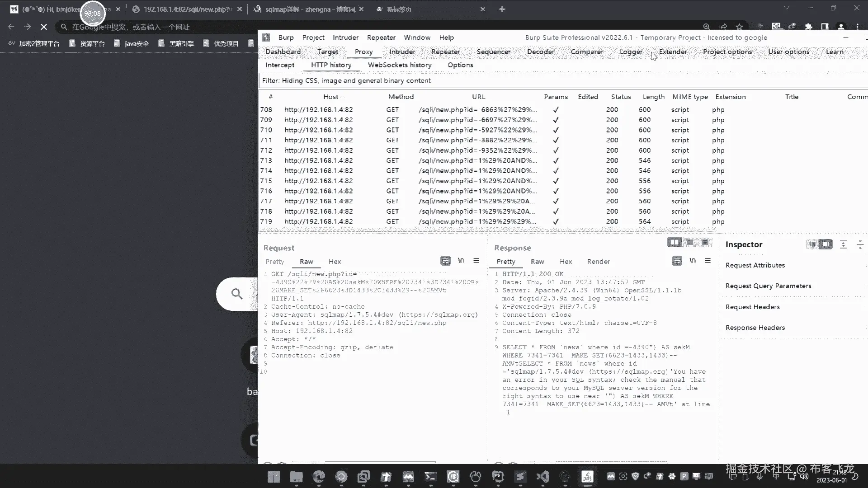Open the Intruder menu in menu bar
Image resolution: width=868 pixels, height=488 pixels.
[345, 38]
